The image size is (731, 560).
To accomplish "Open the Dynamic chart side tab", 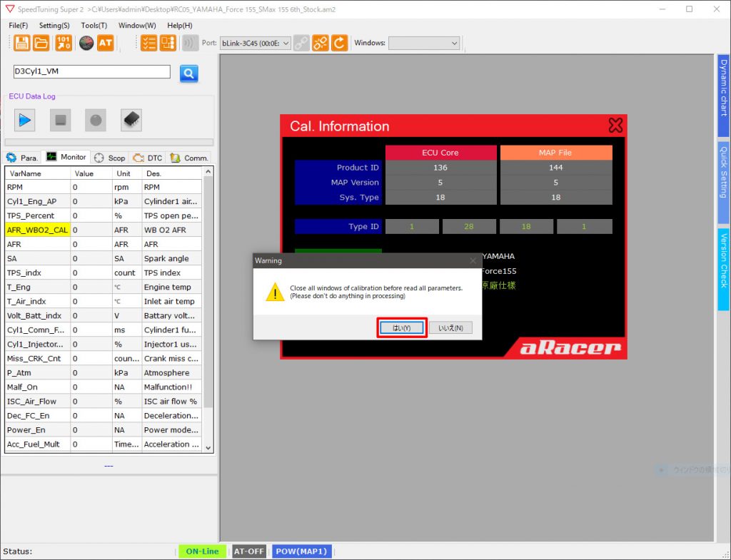I will click(x=724, y=96).
